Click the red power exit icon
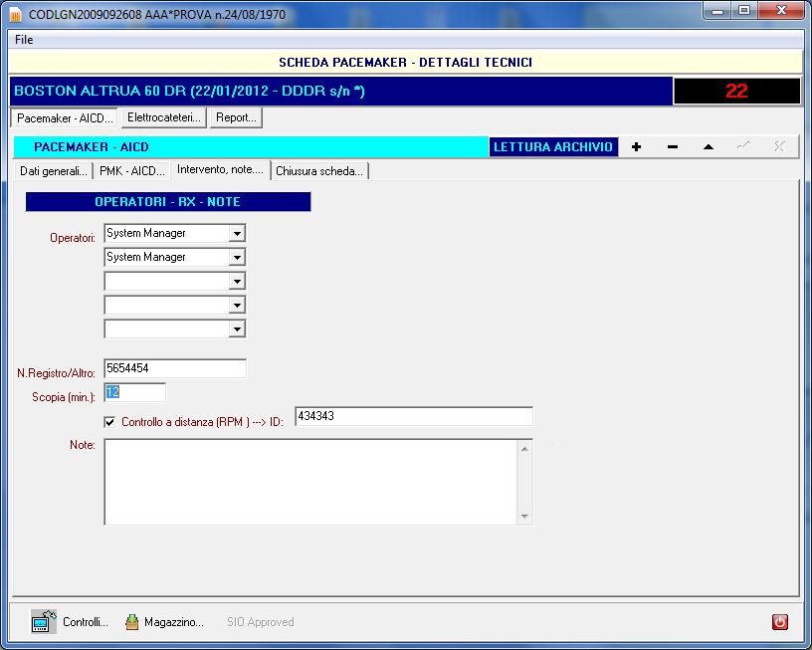 [780, 621]
